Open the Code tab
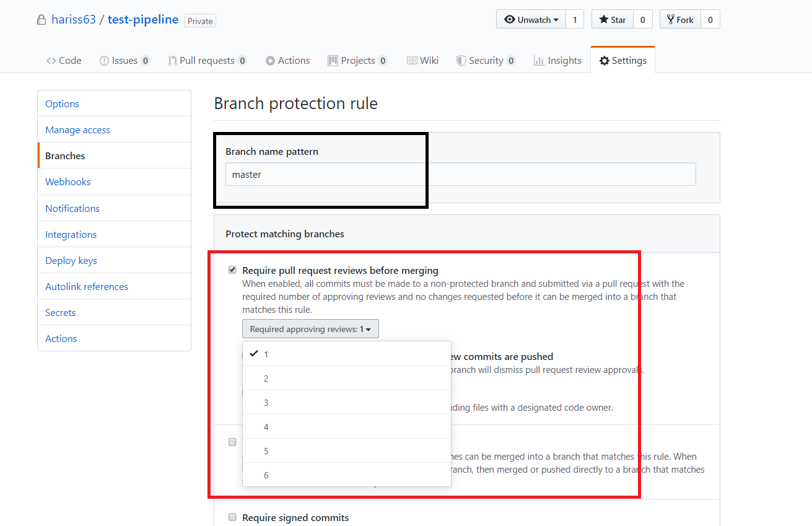This screenshot has width=812, height=526. [64, 60]
